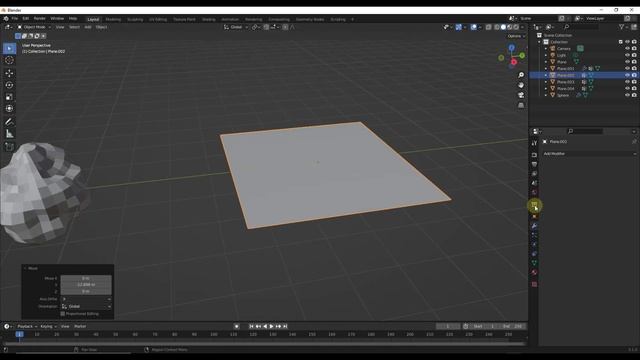Image resolution: width=640 pixels, height=360 pixels.
Task: Open viewport Add menu
Action: click(88, 27)
